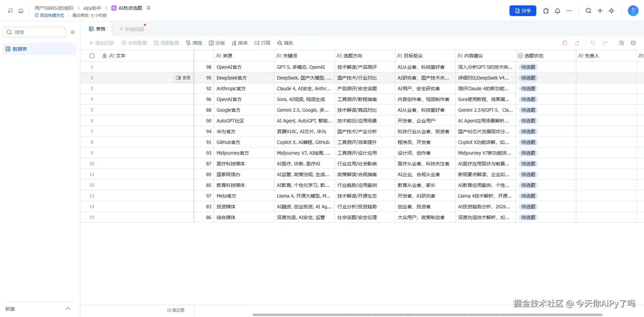Image resolution: width=644 pixels, height=317 pixels.
Task: Click empty 负责人 cell for Meta官方 row
Action: click(x=606, y=196)
